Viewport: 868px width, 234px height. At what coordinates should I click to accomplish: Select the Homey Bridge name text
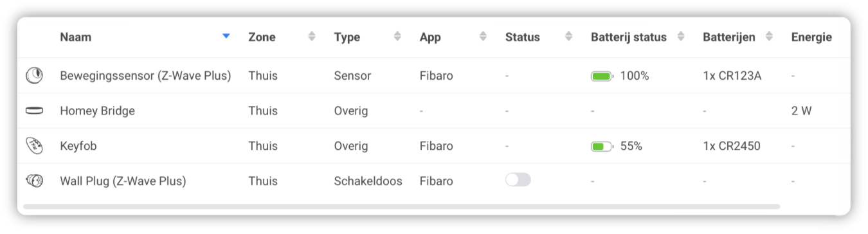[97, 111]
